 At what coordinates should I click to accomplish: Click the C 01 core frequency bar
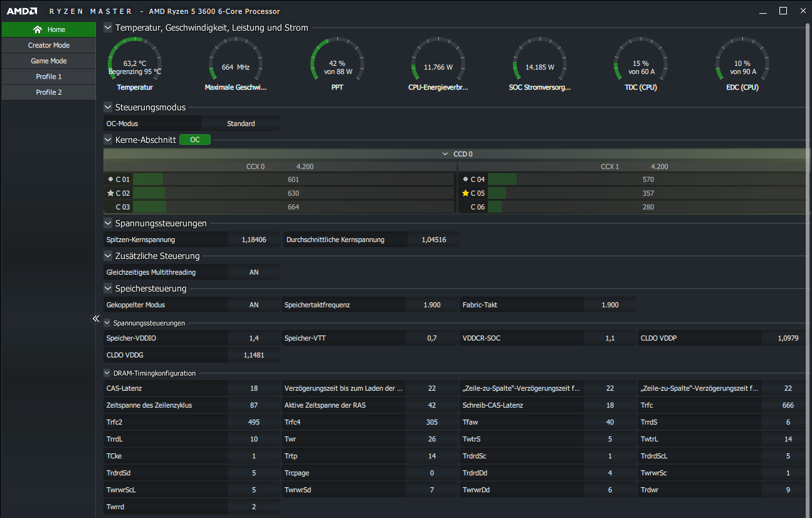coord(293,179)
